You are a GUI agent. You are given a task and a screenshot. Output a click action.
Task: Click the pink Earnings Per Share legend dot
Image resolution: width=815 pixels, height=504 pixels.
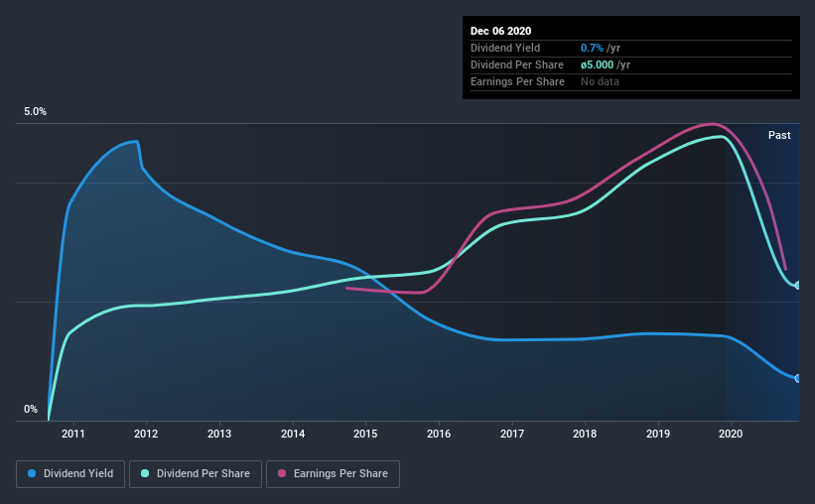tap(282, 473)
